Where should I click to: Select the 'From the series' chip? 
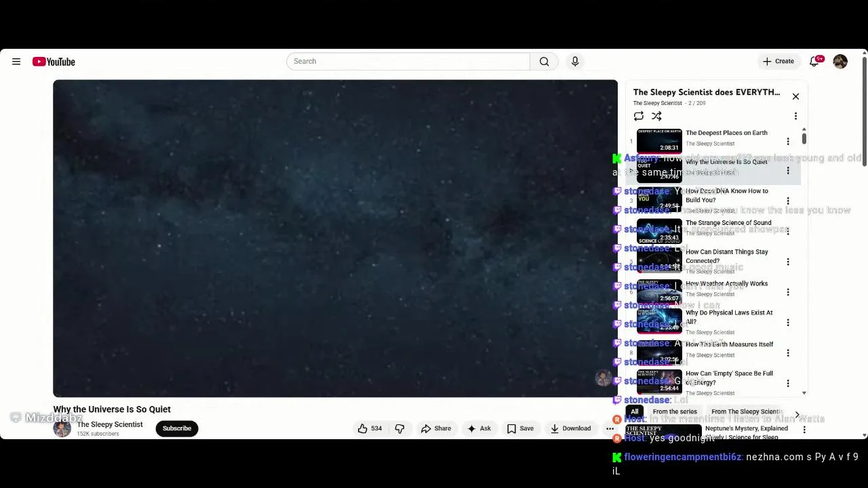click(x=675, y=412)
